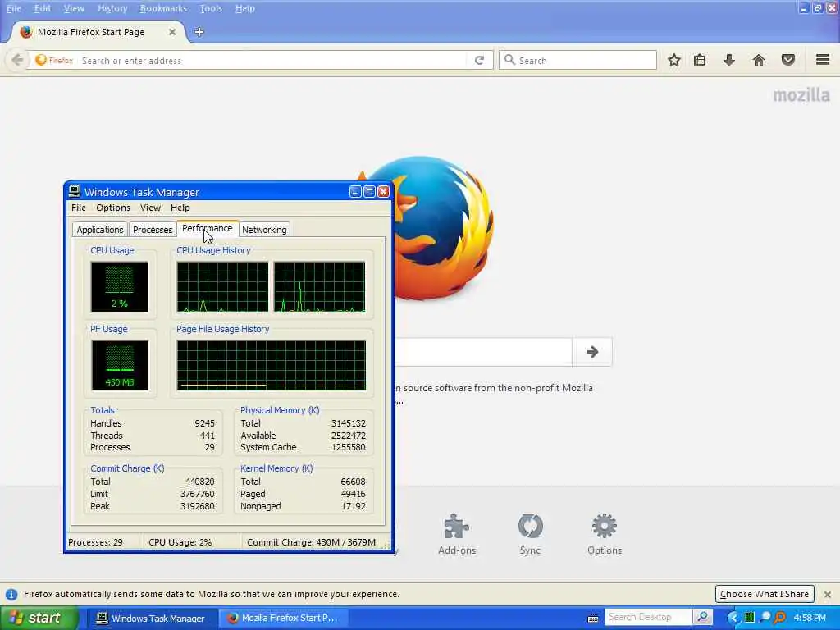The image size is (840, 630).
Task: Open Task Manager Options menu
Action: [113, 208]
